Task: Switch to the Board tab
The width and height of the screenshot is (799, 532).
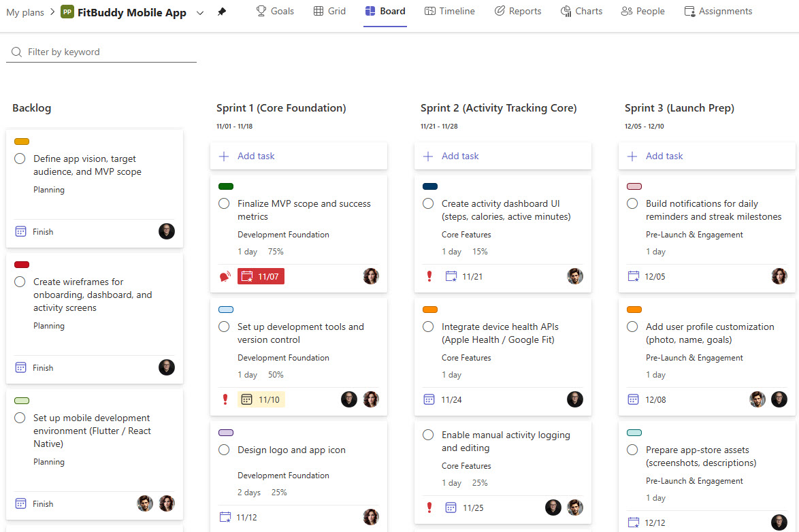Action: (385, 11)
